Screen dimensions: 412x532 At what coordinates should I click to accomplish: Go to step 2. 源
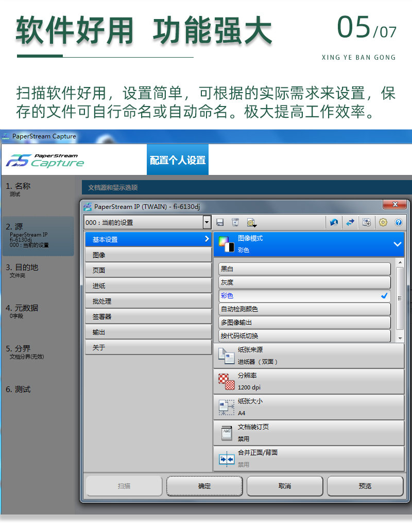click(38, 236)
